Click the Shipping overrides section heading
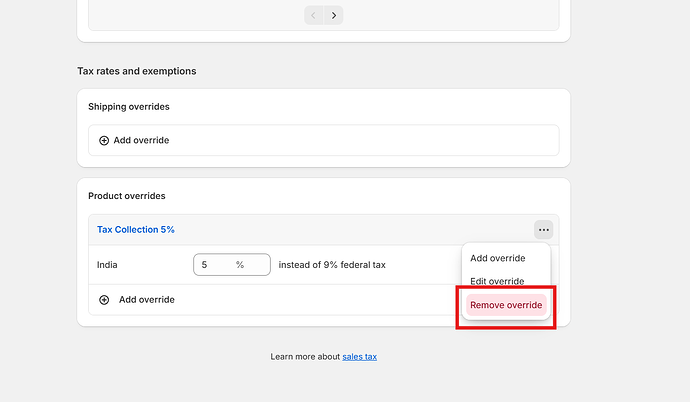This screenshot has width=690, height=402. pos(128,107)
